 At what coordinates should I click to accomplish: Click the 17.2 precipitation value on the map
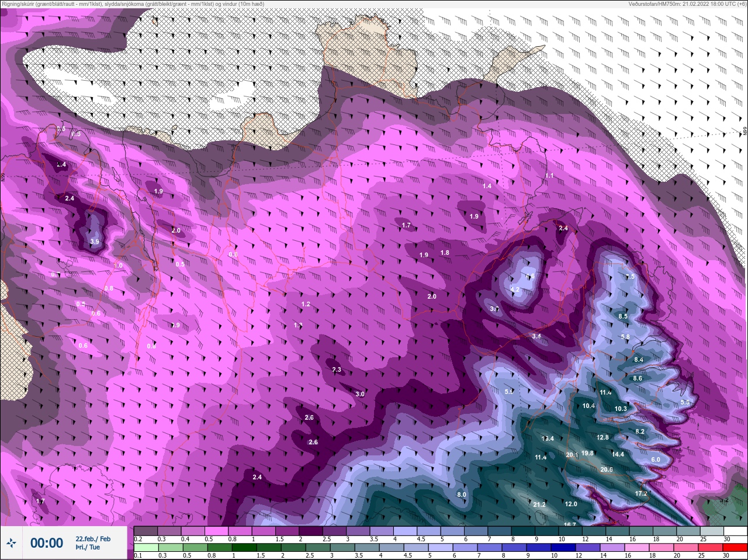click(x=641, y=494)
